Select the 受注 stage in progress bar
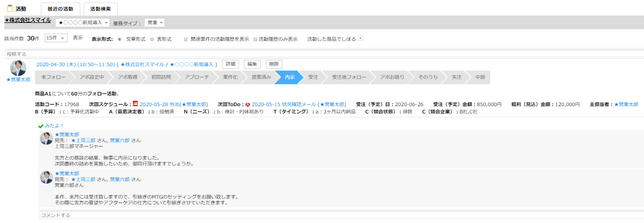 click(x=313, y=77)
